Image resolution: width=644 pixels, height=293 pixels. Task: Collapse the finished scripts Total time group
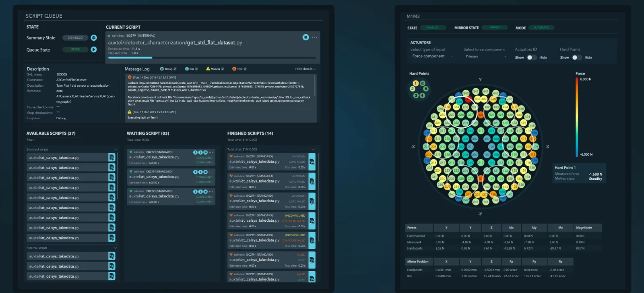(313, 150)
